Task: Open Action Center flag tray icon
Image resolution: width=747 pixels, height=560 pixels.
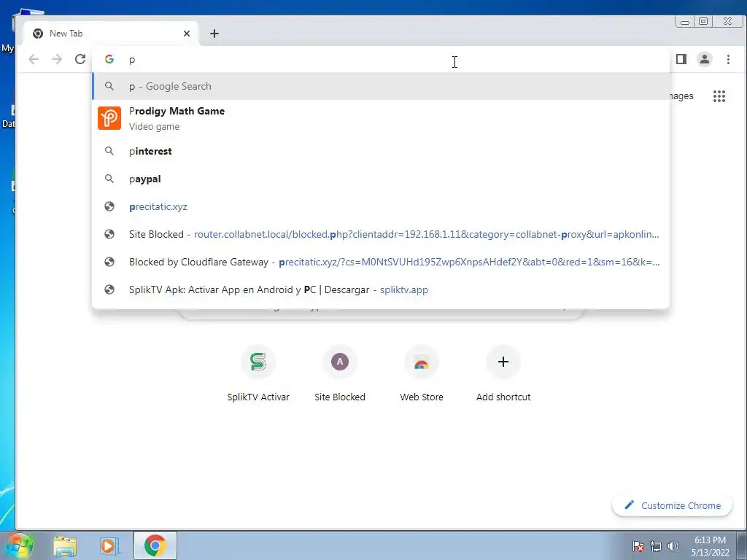Action: tap(638, 546)
